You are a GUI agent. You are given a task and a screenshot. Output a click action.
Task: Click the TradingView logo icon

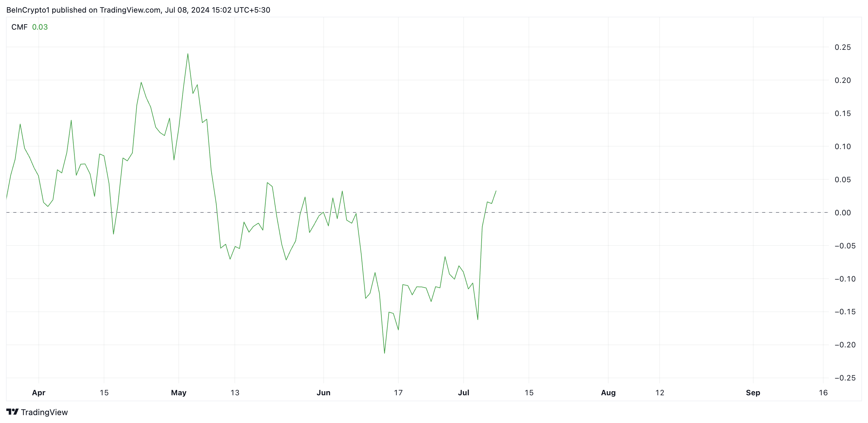coord(13,412)
